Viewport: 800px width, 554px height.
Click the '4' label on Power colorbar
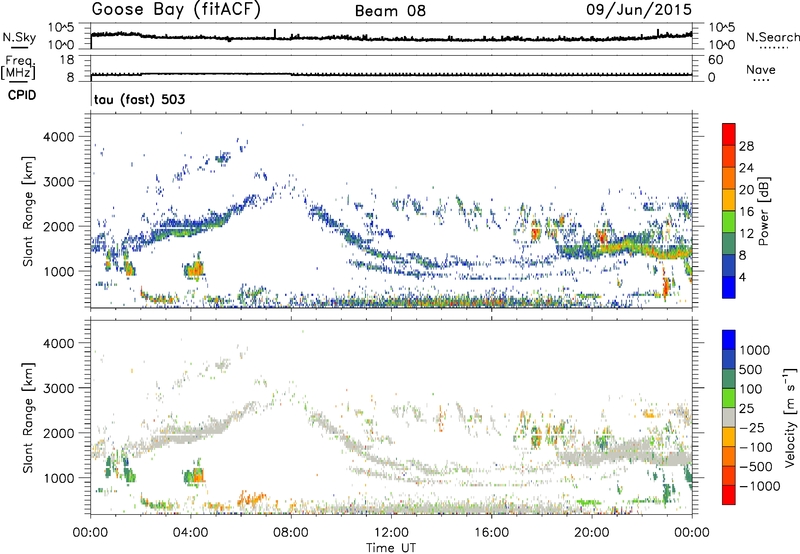[742, 277]
